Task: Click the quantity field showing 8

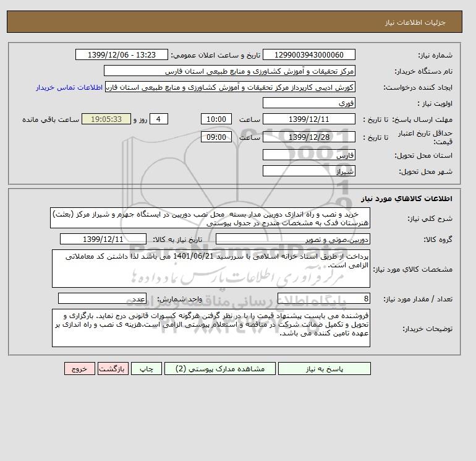Action: point(324,298)
